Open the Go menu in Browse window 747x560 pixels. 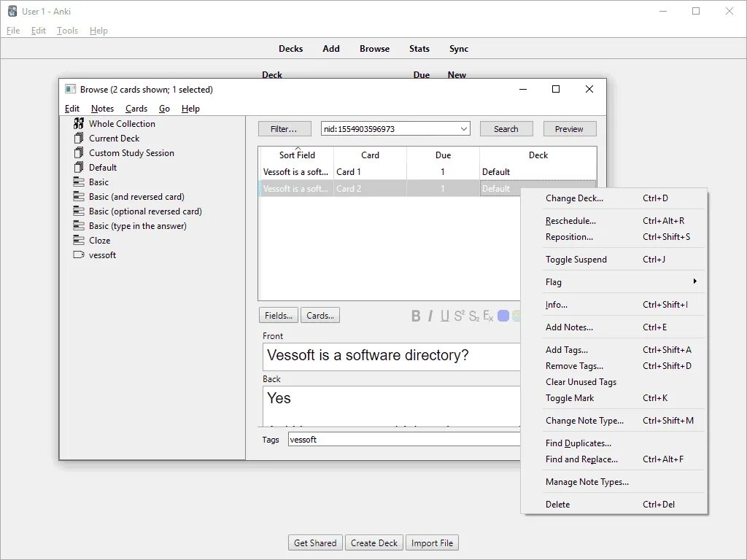(x=164, y=109)
